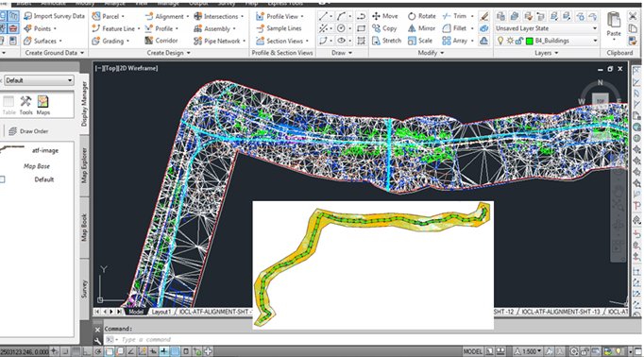Open the Unsaved Layer State dropdown
644x357 pixels.
point(546,28)
